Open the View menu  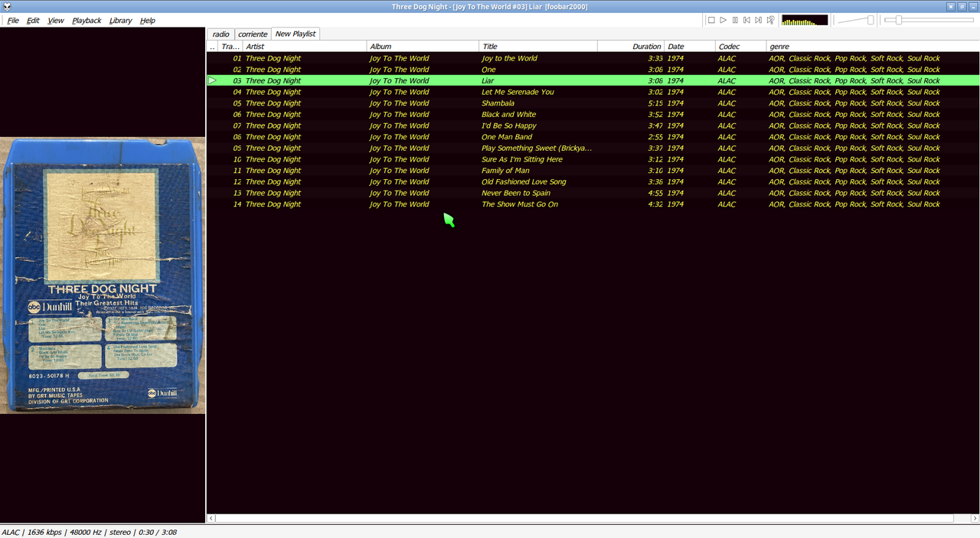point(56,21)
